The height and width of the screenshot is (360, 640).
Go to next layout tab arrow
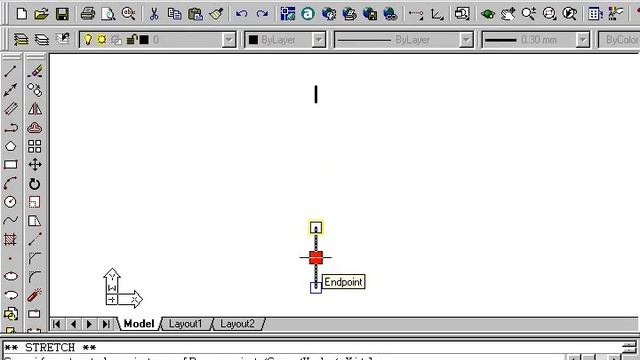[89, 324]
